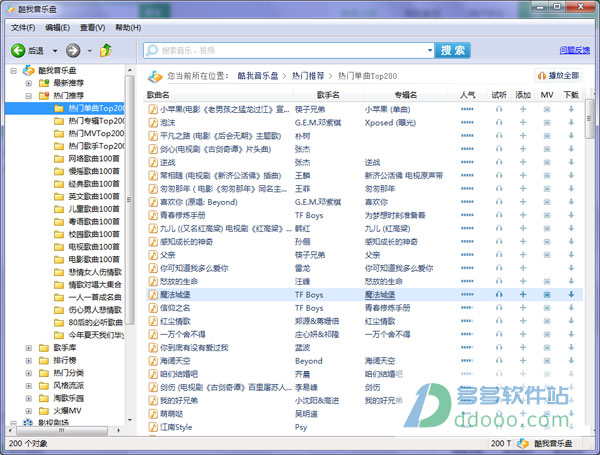This screenshot has width=600, height=455.
Task: Collapse the 酷我音乐盘 root tree node
Action: click(x=14, y=71)
